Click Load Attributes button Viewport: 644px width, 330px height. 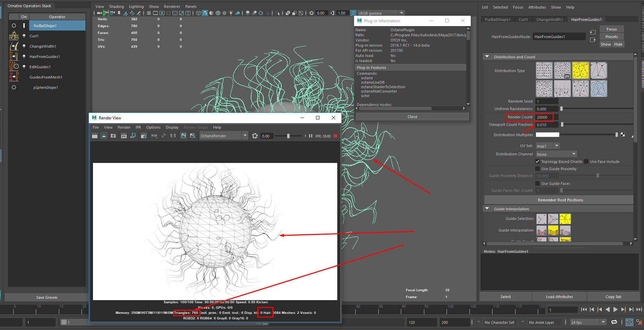[559, 297]
